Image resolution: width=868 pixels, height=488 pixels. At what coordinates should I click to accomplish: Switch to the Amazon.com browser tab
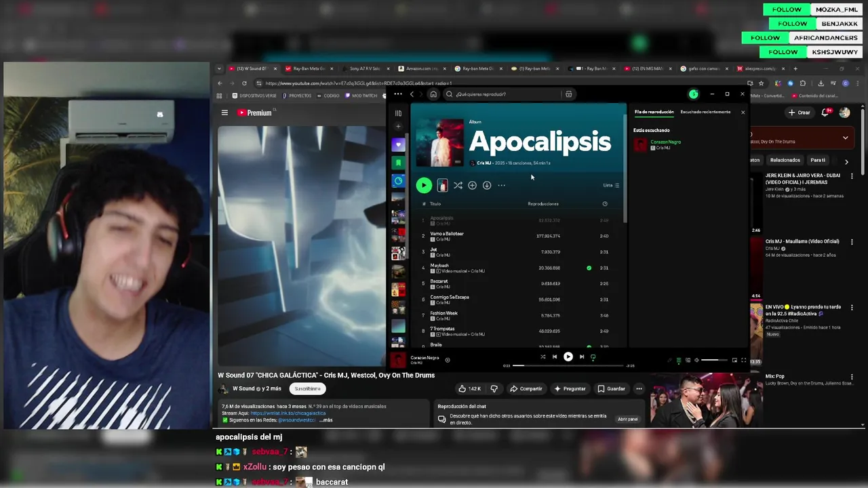click(422, 68)
